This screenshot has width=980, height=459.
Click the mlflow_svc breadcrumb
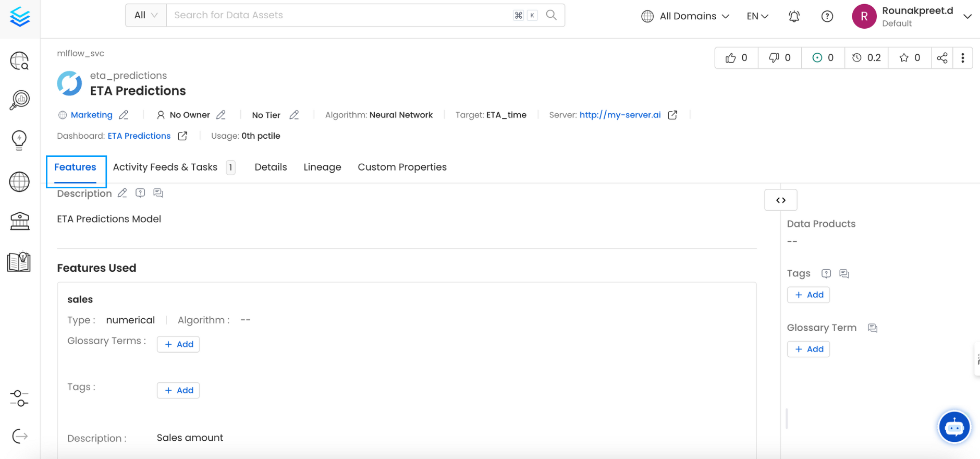(x=81, y=53)
